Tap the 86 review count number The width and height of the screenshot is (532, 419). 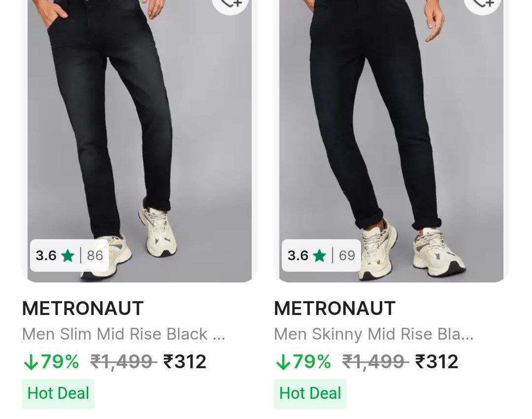tap(95, 255)
